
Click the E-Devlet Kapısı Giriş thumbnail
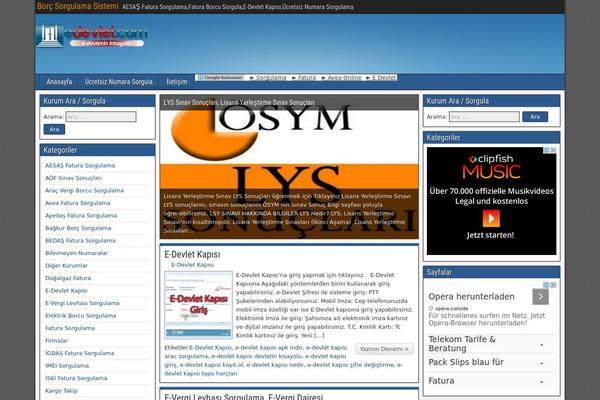tap(198, 305)
